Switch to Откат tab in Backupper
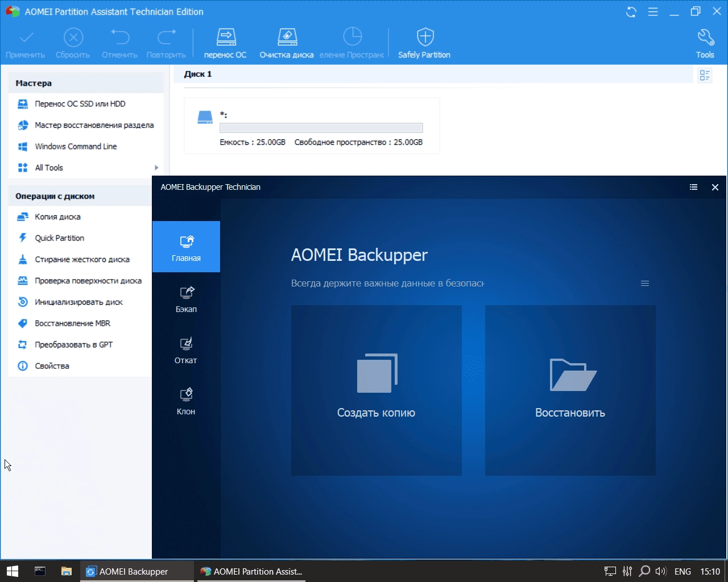Viewport: 728px width, 582px height. [x=186, y=349]
